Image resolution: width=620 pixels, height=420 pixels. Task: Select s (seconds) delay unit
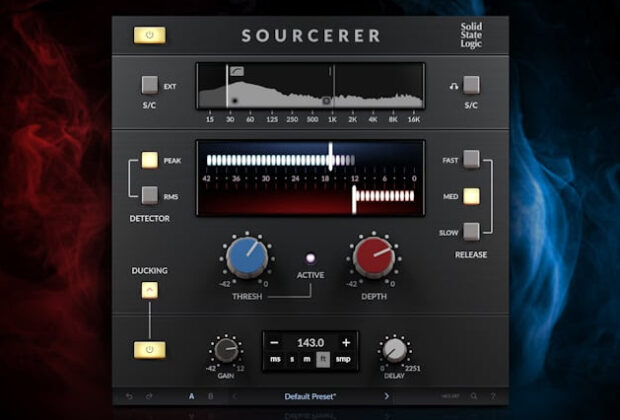click(x=292, y=359)
